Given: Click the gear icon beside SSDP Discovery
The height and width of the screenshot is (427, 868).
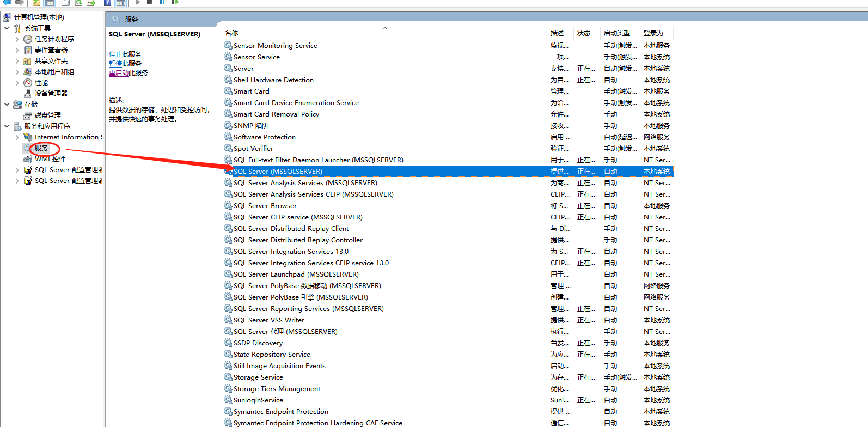Looking at the screenshot, I should pos(228,343).
